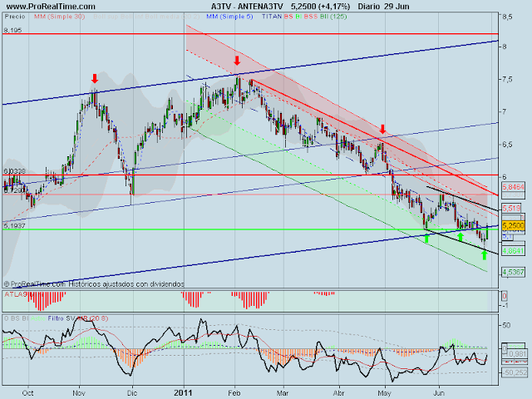Click the -1 scale value in ATLAS panel

point(505,306)
